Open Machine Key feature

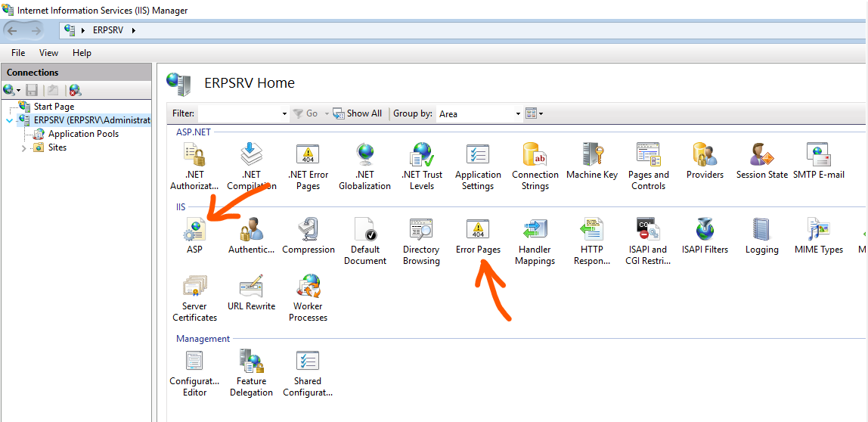point(592,161)
